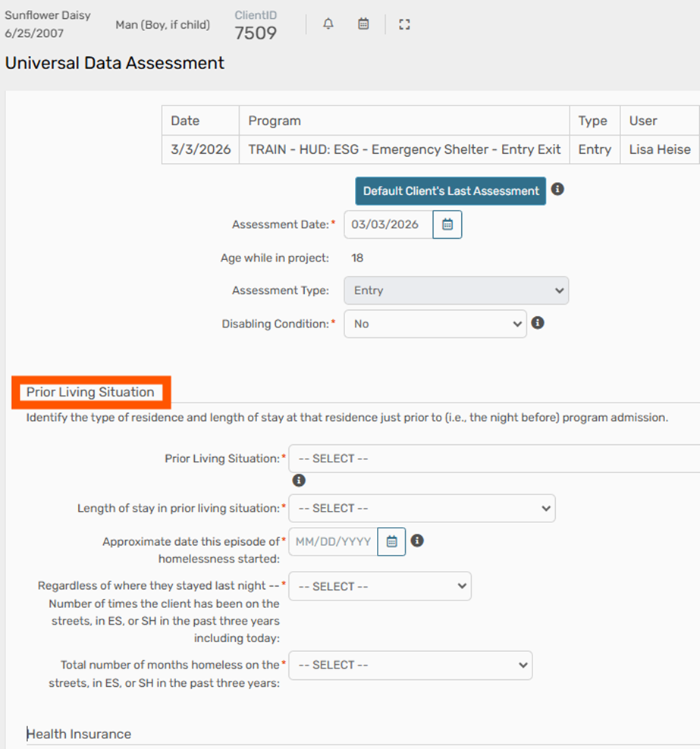
Task: Open the Prior Living Situation select box
Action: tap(493, 459)
